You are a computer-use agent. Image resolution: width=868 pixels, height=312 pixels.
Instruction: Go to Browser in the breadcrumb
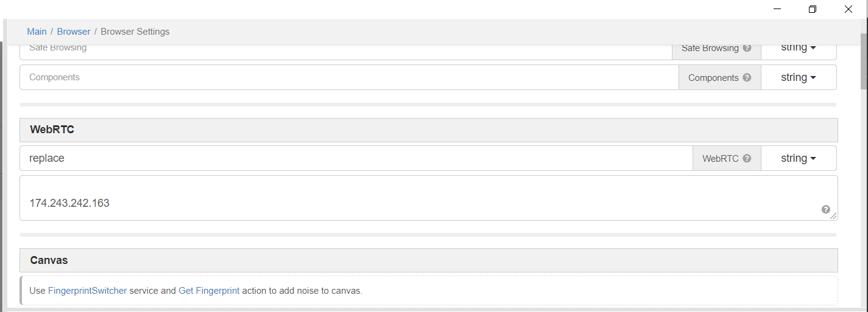74,32
